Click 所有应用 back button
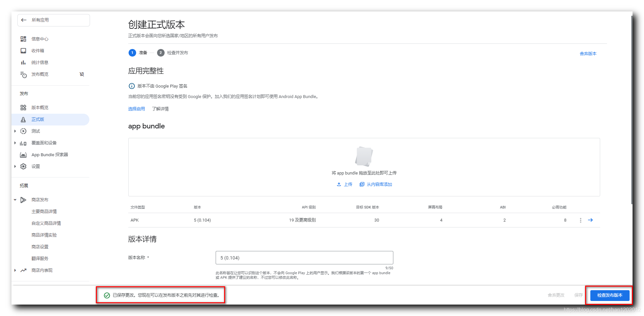The height and width of the screenshot is (316, 644). tap(54, 20)
